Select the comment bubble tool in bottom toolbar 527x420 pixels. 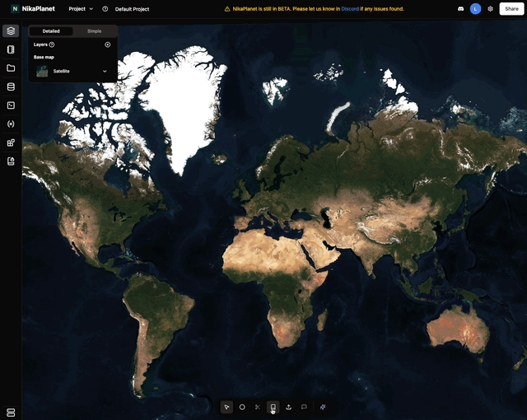click(x=304, y=407)
